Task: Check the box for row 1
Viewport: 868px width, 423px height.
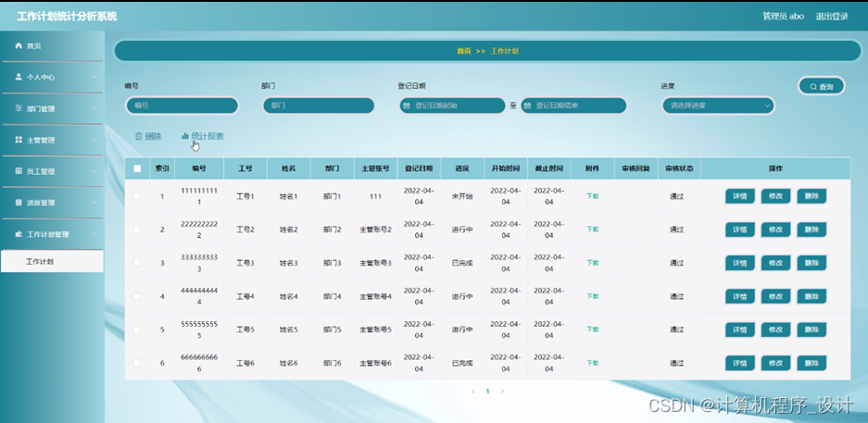Action: point(137,195)
